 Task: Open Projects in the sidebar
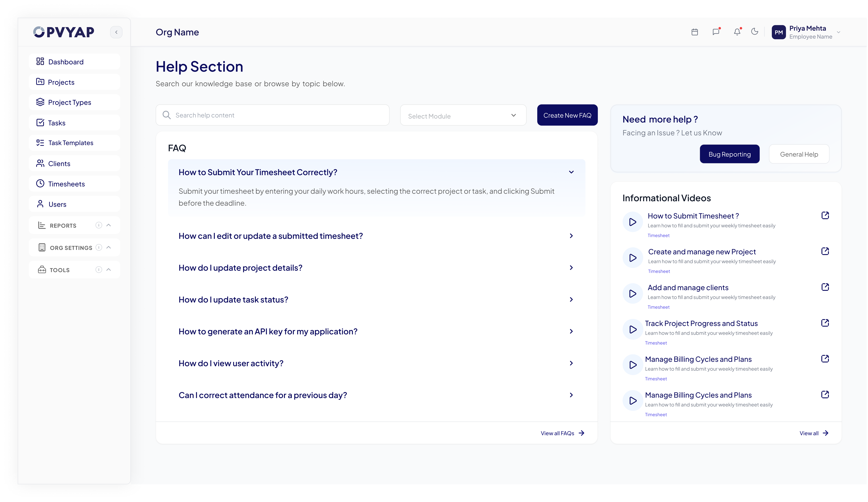pyautogui.click(x=74, y=82)
